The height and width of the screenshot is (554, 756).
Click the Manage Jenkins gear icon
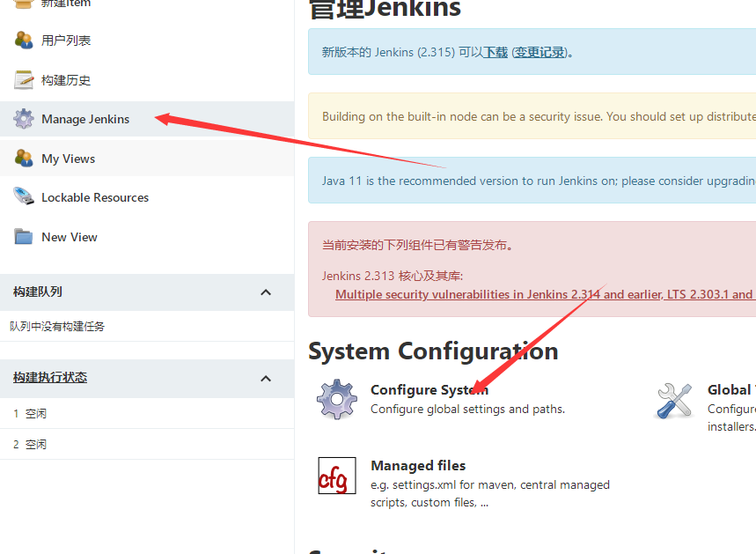[24, 119]
